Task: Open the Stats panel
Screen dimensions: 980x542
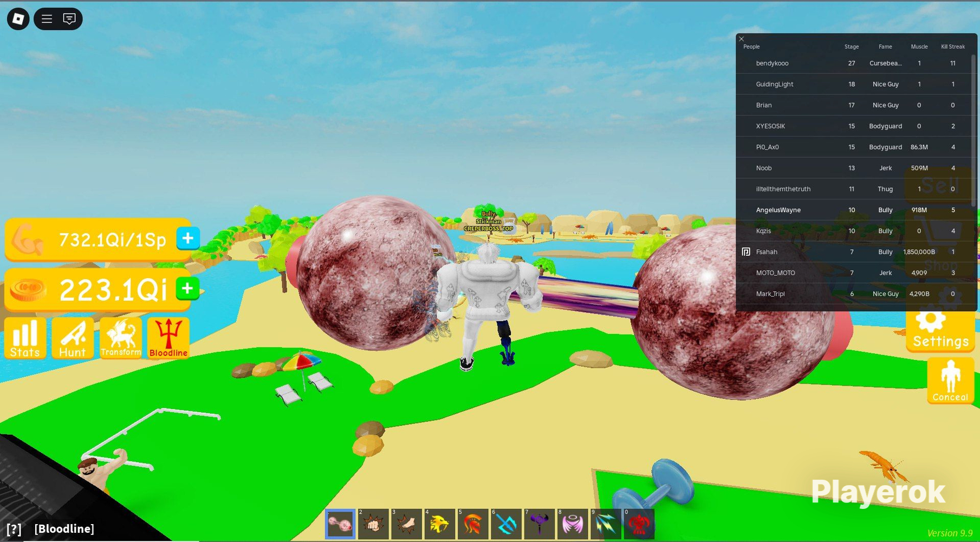Action: point(25,338)
